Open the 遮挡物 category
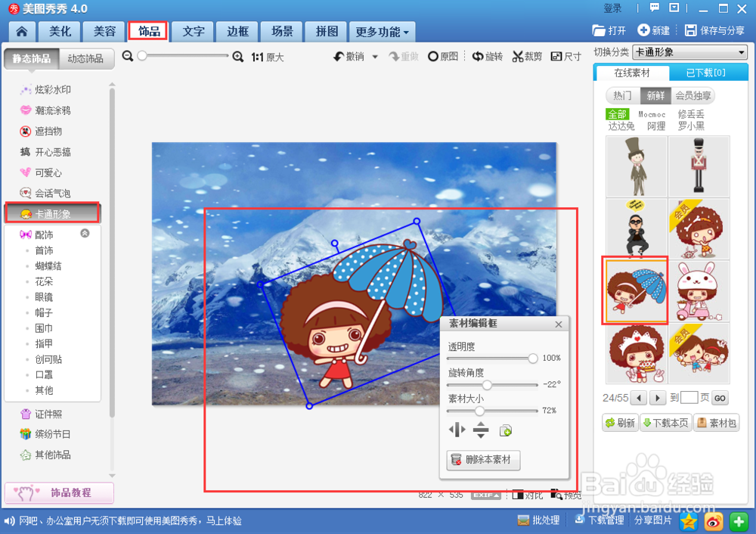756x534 pixels. 48,131
